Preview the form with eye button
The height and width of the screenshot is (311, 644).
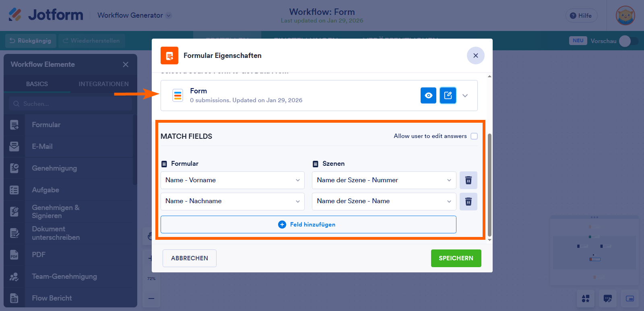(428, 95)
